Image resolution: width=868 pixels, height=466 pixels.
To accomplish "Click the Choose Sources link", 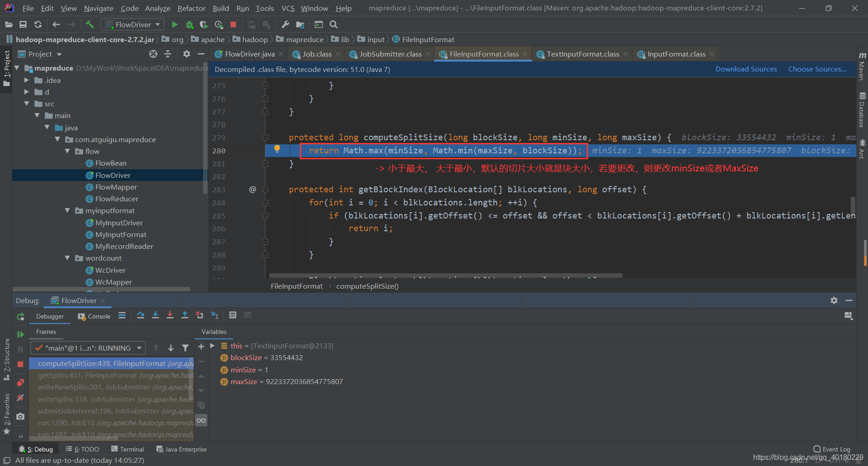I will (x=817, y=69).
